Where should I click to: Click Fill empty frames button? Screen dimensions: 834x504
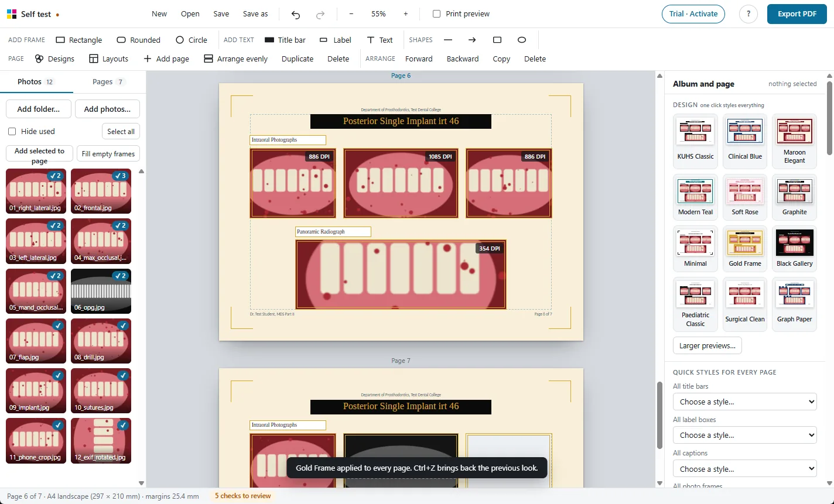[108, 154]
